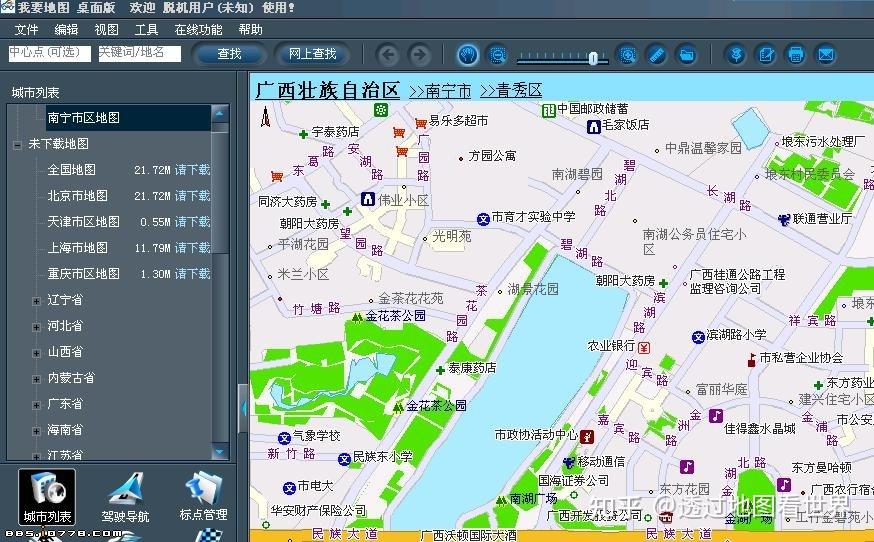Click the back arrow navigation button
Viewport: 874px width, 542px height.
click(389, 55)
